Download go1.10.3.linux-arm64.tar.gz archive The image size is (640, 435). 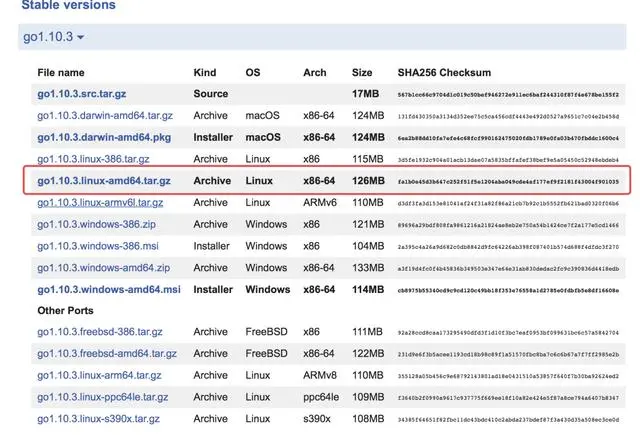pyautogui.click(x=99, y=375)
